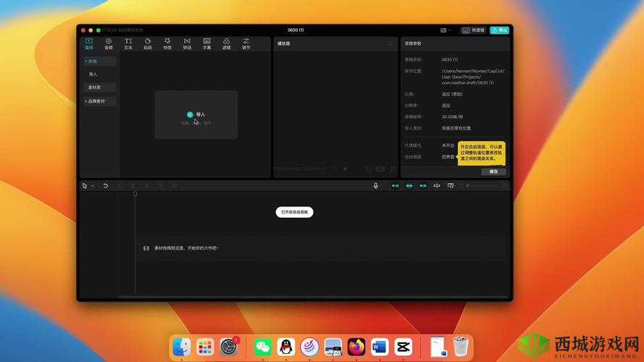Click the title 0630 (1) in title bar

296,30
